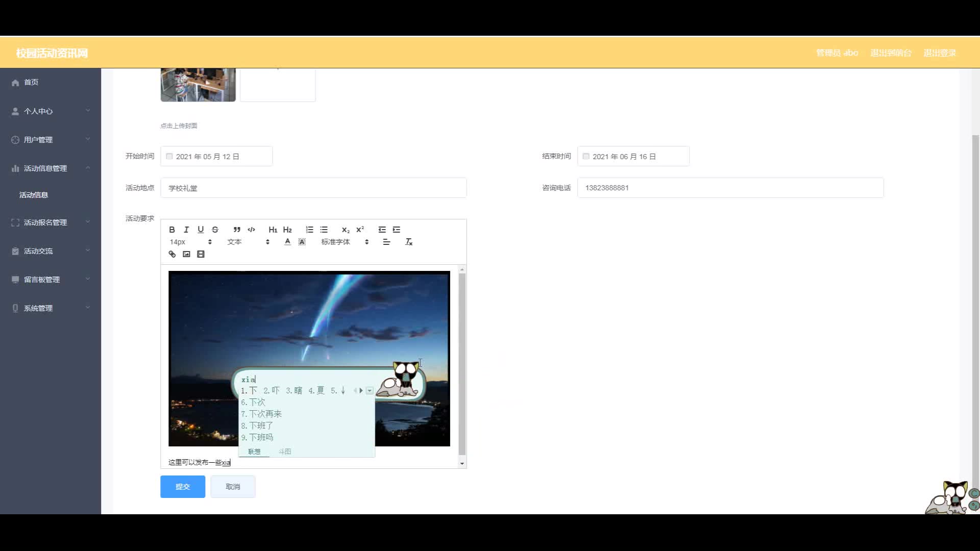Toggle underline formatting in editor
Screen dimensions: 980x551
tap(201, 230)
